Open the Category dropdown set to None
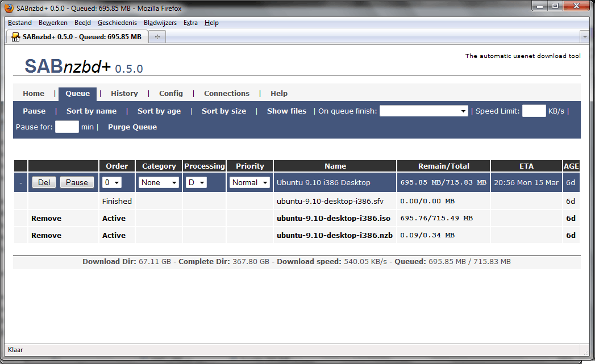595x364 pixels. (x=159, y=182)
